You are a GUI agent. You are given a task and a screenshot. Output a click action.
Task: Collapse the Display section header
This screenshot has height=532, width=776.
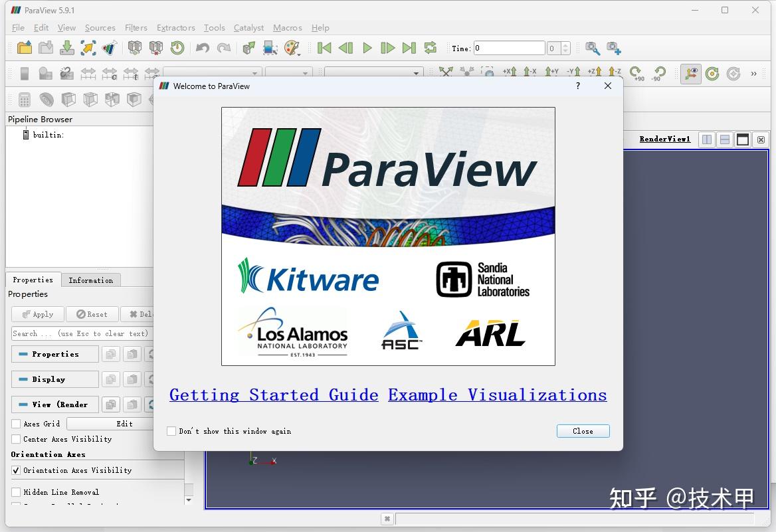55,379
